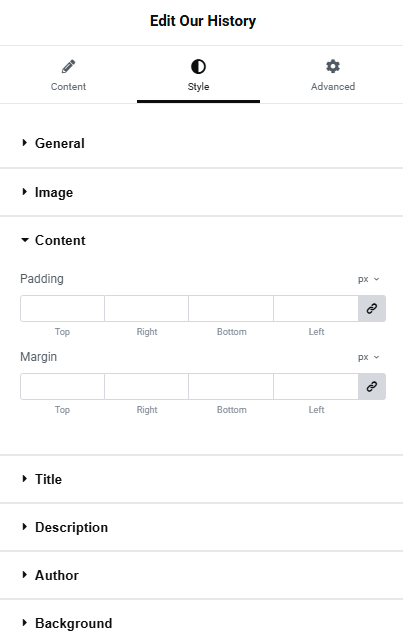Viewport: 403px width, 643px height.
Task: Switch to the Content tab label
Action: pyautogui.click(x=68, y=87)
